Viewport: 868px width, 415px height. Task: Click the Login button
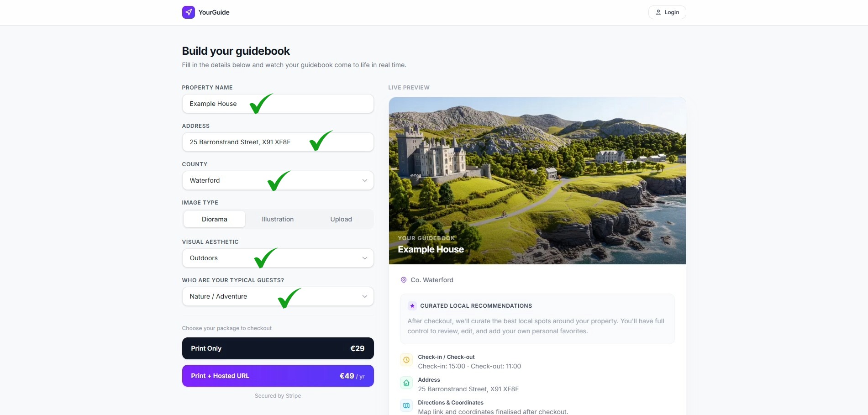point(667,12)
